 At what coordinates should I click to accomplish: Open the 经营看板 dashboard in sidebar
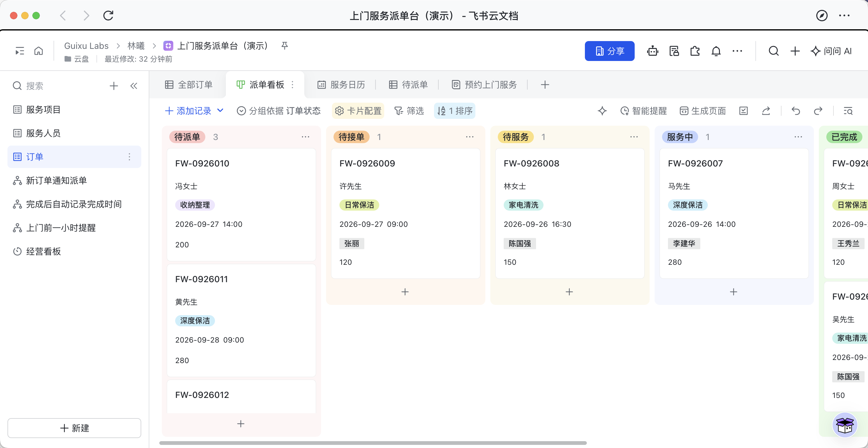[74, 251]
